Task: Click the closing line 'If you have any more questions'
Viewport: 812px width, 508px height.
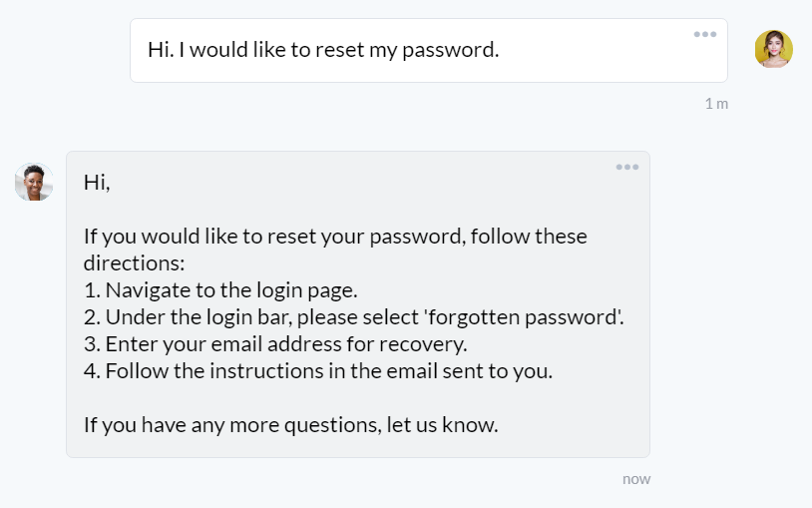Action: 290,425
